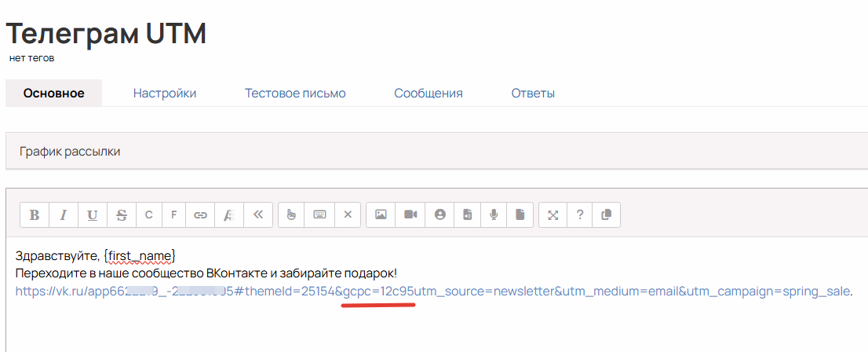Click the line Переходите в наше сообщество ВКонтакте
The width and height of the screenshot is (868, 352).
(x=206, y=273)
